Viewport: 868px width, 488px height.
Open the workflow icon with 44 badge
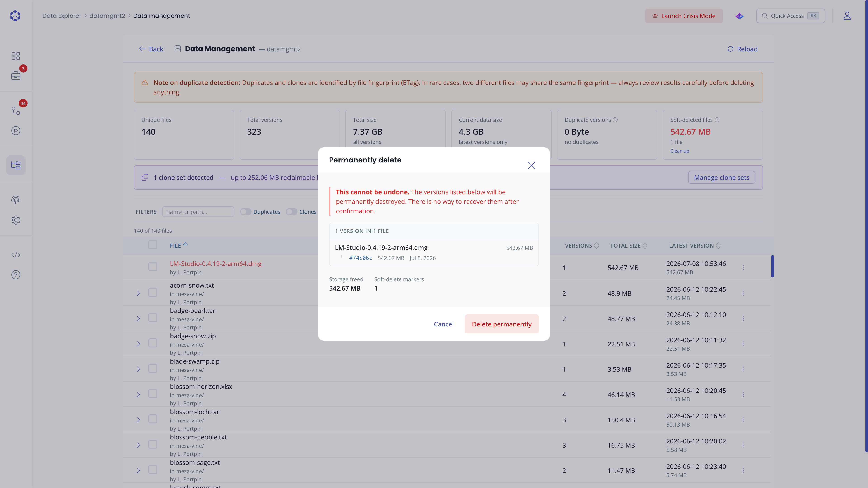(x=16, y=110)
